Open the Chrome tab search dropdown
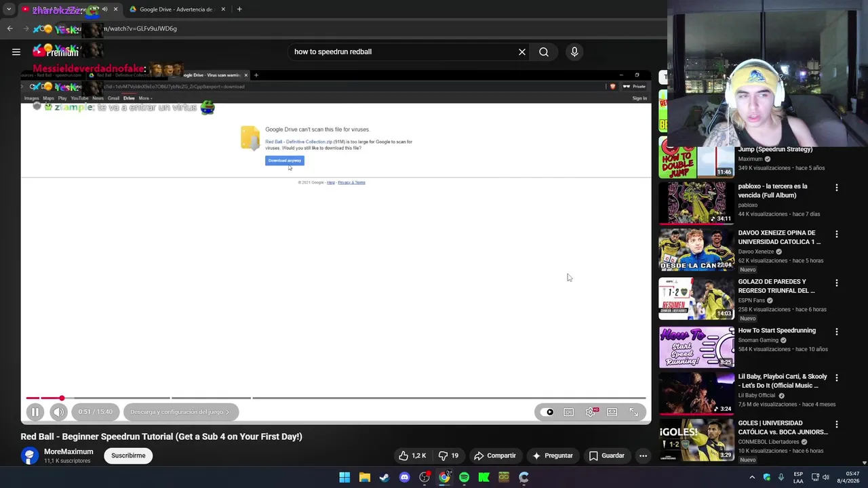 [x=9, y=9]
